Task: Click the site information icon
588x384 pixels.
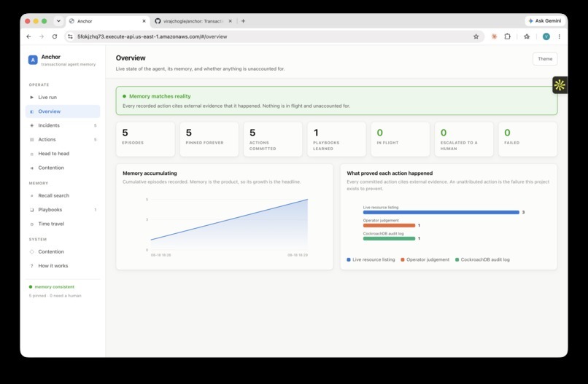Action: pyautogui.click(x=70, y=36)
